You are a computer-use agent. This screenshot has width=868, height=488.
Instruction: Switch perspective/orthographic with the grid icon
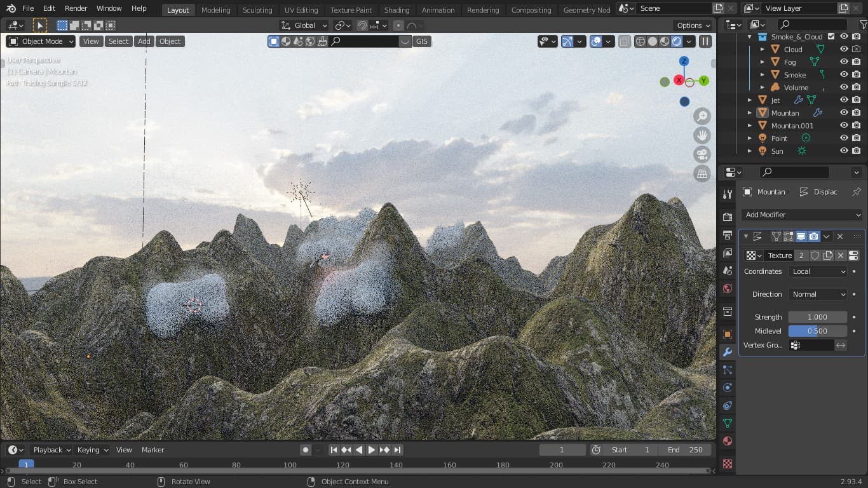702,173
